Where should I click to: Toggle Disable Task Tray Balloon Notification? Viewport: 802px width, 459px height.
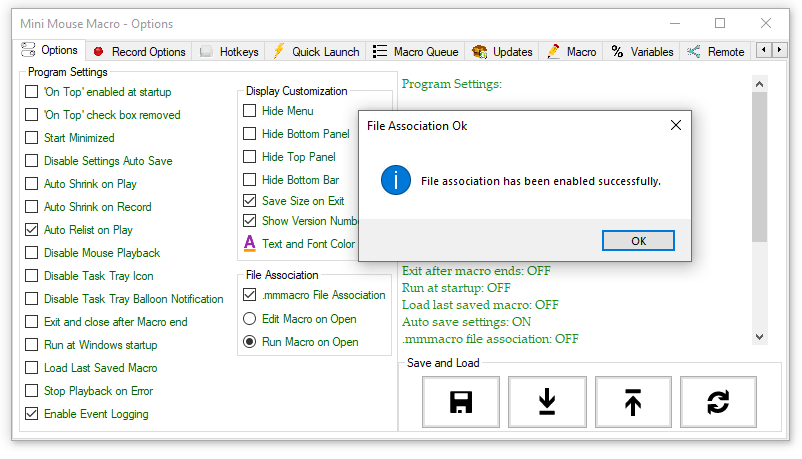[x=32, y=299]
